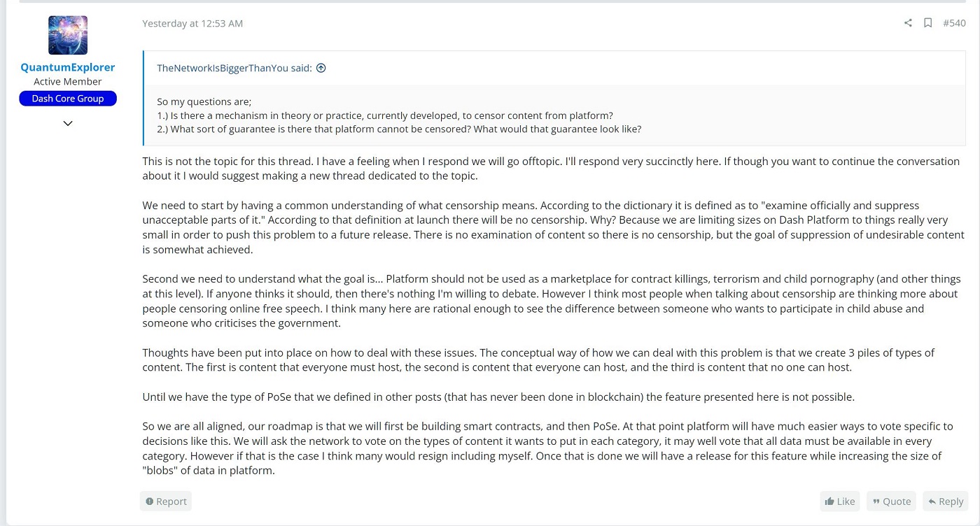
Task: Reply to this post
Action: pyautogui.click(x=946, y=501)
